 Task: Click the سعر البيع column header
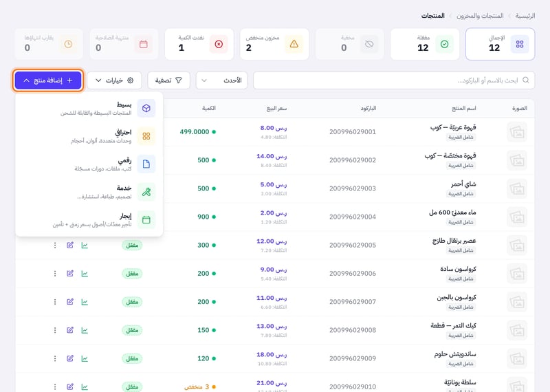pos(276,108)
